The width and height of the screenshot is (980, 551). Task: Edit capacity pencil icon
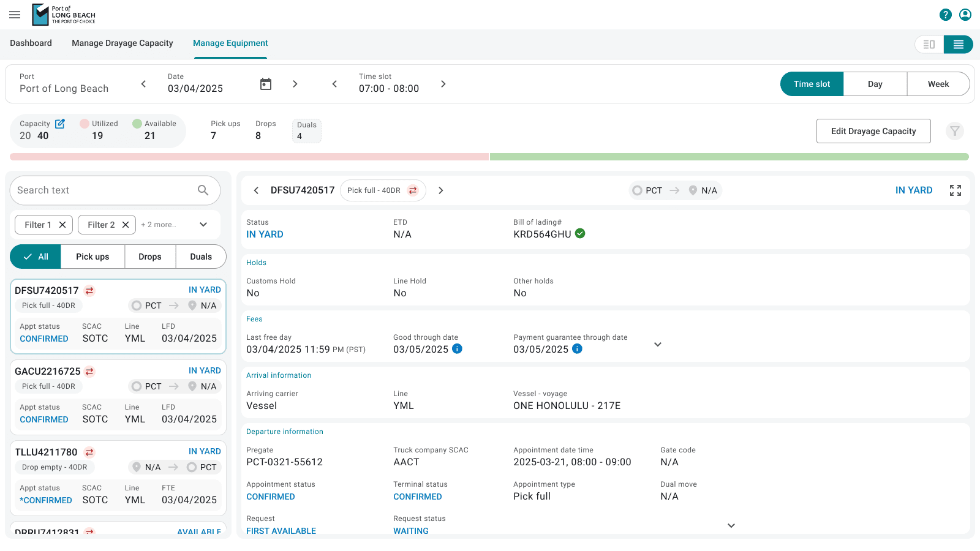tap(59, 124)
